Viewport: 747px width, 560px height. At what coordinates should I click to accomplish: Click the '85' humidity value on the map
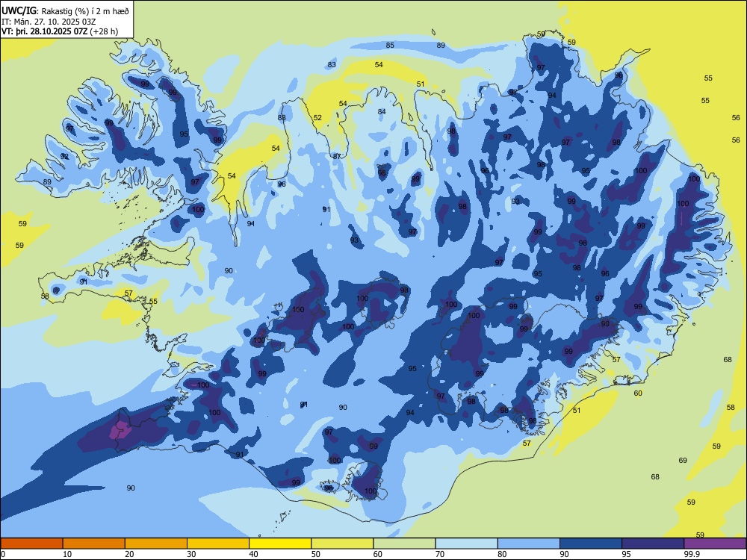click(390, 46)
